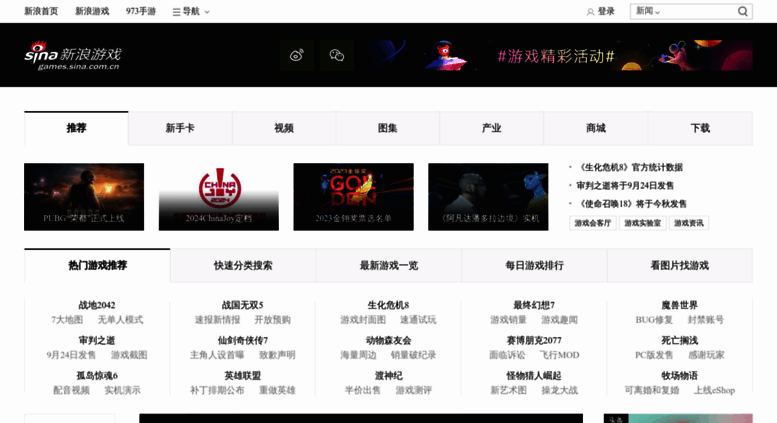This screenshot has width=777, height=423.
Task: Open the 速通试玩 link
Action: pos(418,320)
